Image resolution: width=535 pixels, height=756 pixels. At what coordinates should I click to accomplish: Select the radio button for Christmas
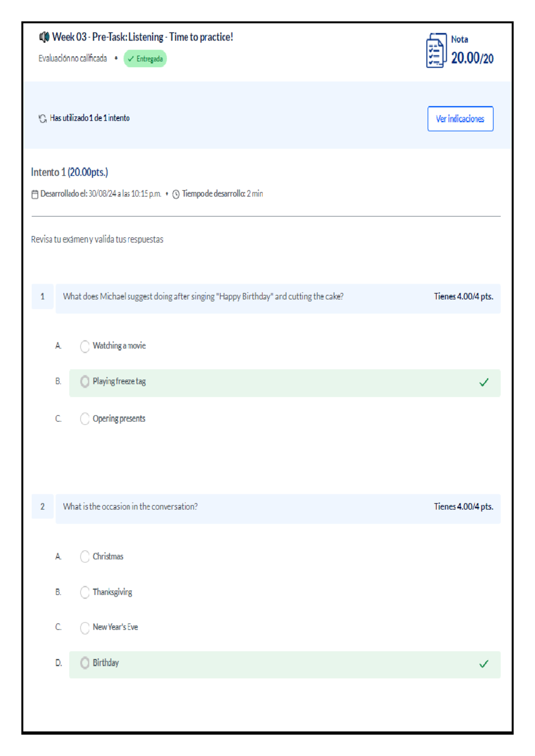[x=85, y=557]
